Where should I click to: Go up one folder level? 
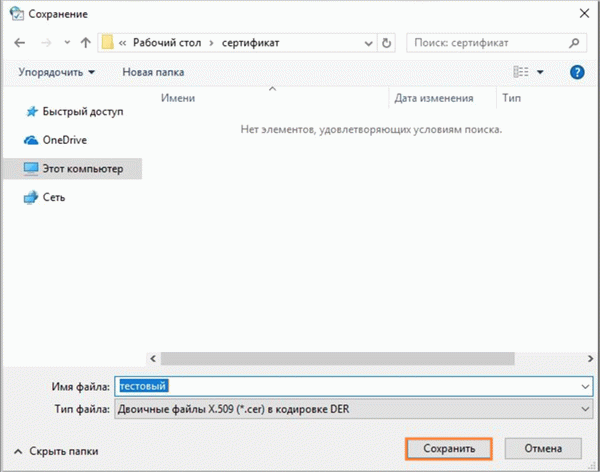click(x=86, y=42)
